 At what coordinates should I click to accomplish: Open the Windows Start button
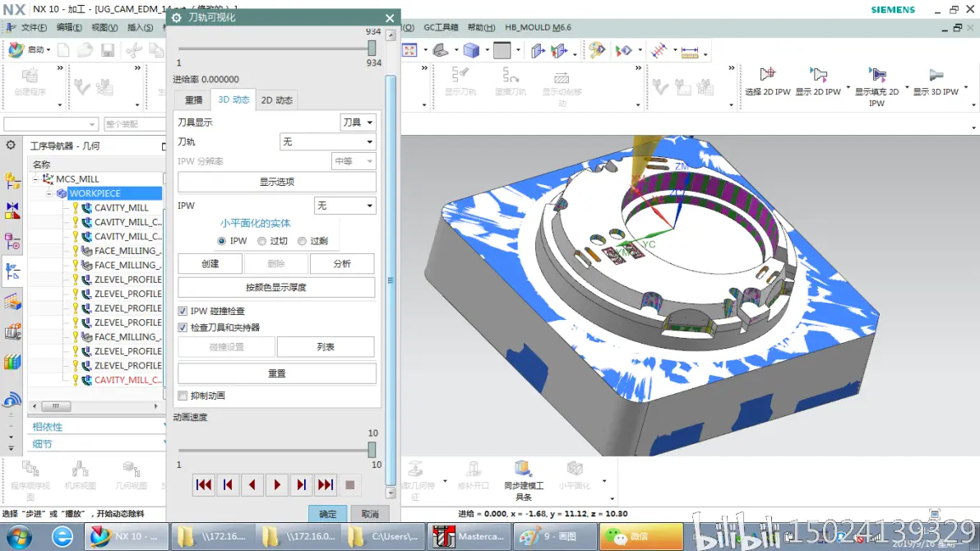(20, 537)
